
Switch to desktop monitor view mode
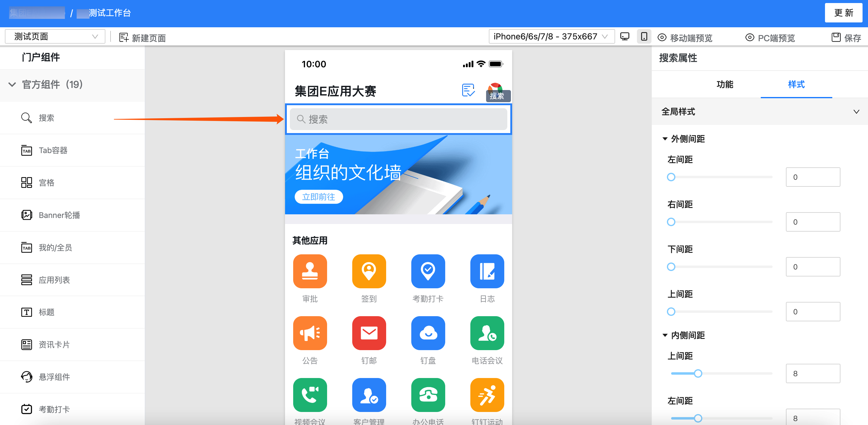(x=624, y=37)
